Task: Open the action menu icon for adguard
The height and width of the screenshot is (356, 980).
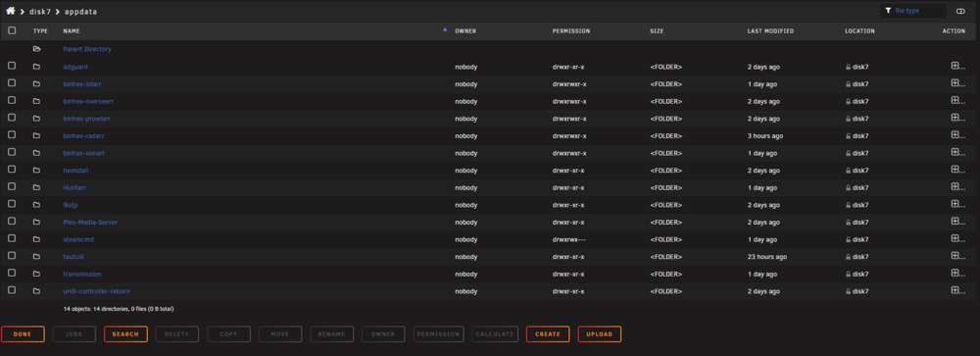Action: click(955, 66)
